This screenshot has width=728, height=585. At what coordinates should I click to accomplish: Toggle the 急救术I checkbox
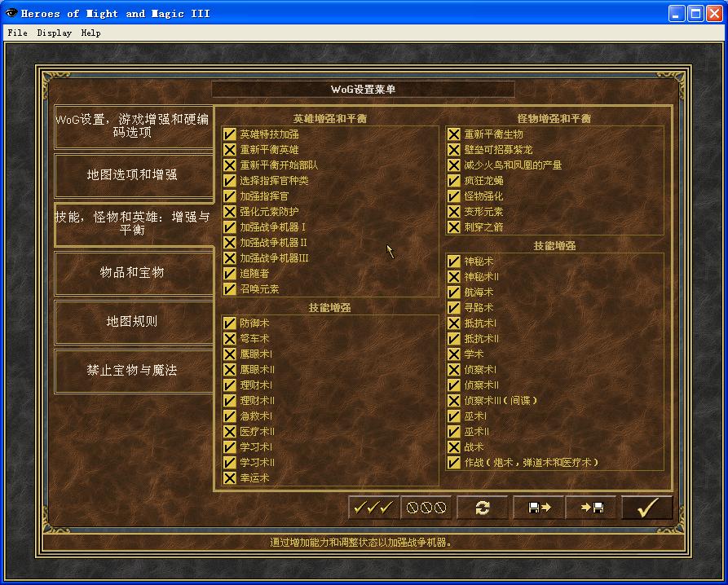(229, 416)
